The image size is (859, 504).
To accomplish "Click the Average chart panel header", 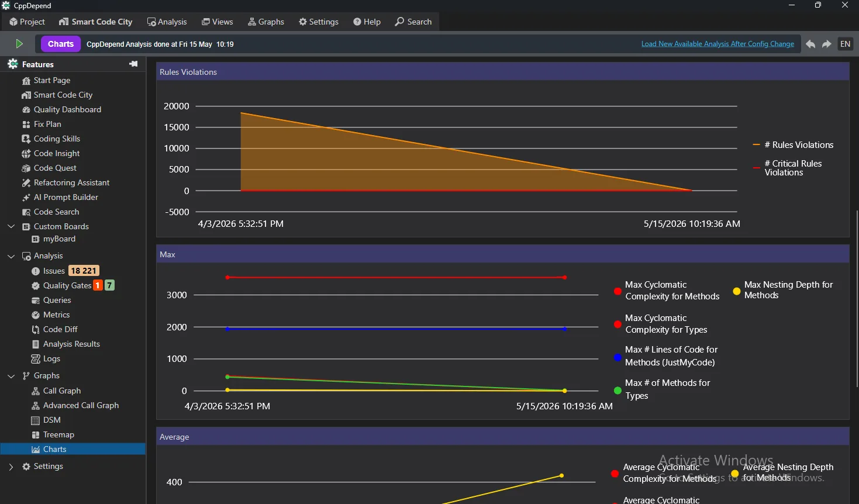I will pos(502,437).
